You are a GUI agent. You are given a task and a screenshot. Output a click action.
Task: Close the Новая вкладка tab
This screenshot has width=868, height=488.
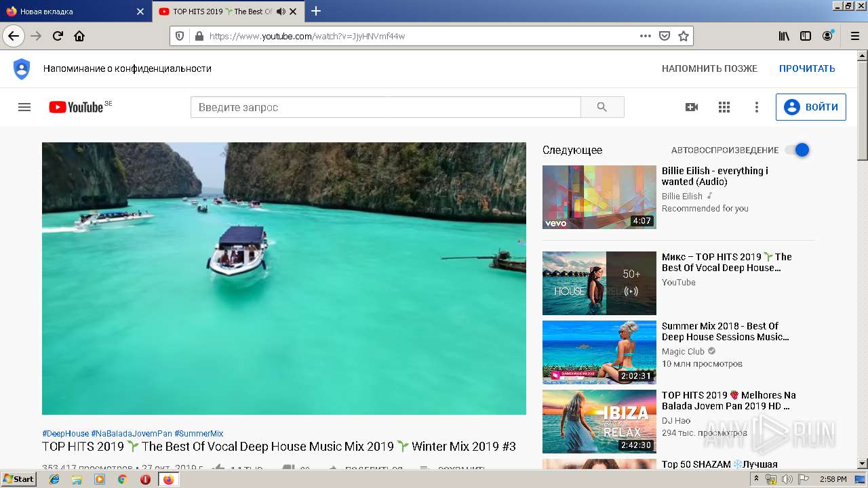coord(140,12)
